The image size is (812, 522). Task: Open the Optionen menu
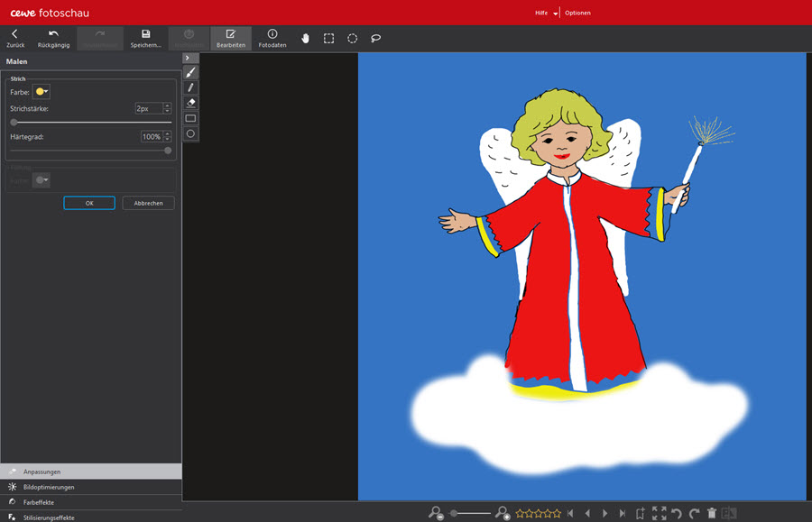point(577,13)
